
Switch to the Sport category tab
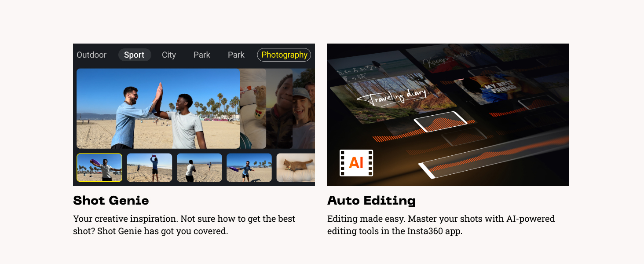tap(134, 55)
